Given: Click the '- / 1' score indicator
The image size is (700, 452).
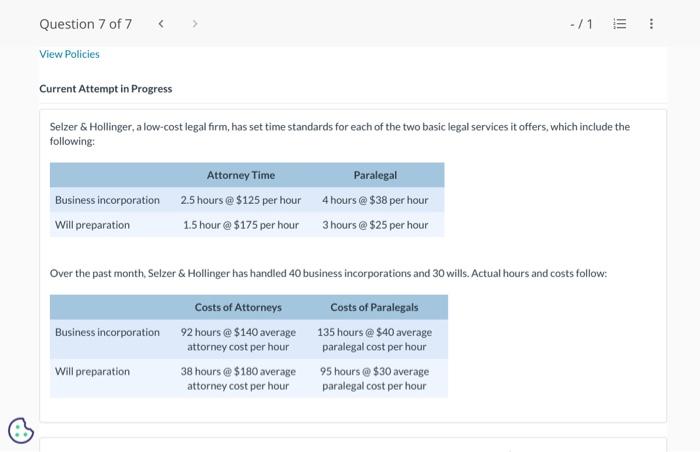Looking at the screenshot, I should coord(581,24).
